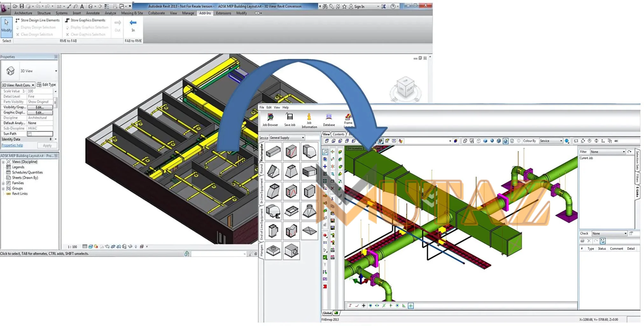Screen dimensions: 644x326
Task: Click the ViewCube in the Revit 3D view
Action: pyautogui.click(x=405, y=88)
